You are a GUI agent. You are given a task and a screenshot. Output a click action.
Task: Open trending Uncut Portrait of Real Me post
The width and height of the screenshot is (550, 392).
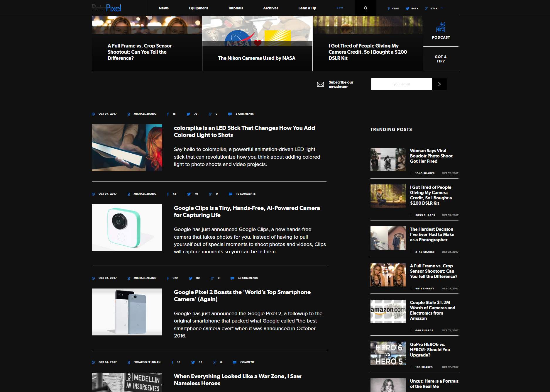pos(434,384)
